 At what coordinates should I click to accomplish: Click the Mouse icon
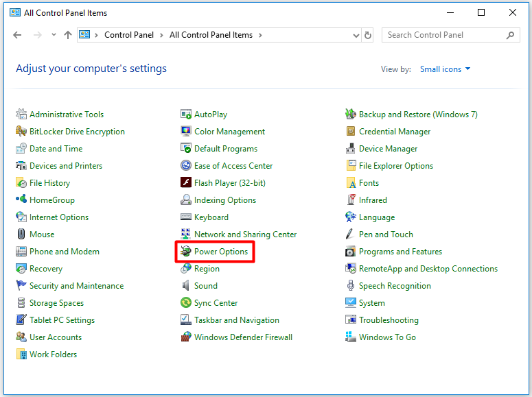[21, 234]
